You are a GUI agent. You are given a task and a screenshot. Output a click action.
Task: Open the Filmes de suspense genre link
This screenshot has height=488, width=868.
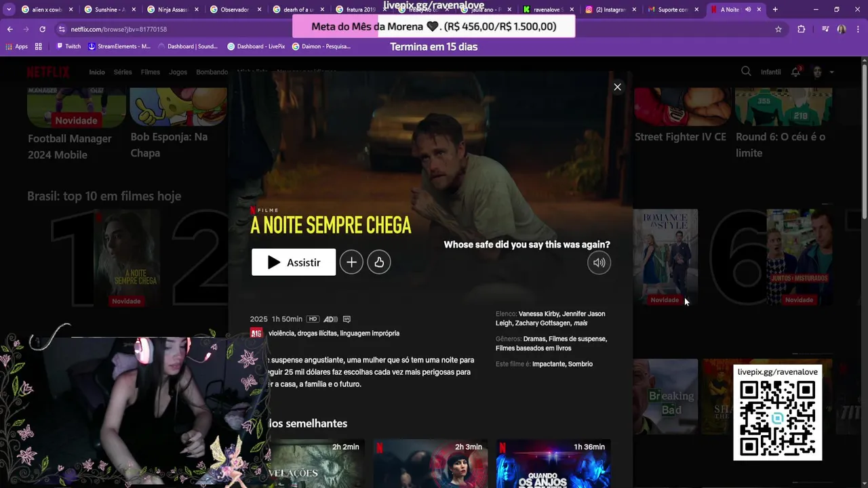click(577, 339)
